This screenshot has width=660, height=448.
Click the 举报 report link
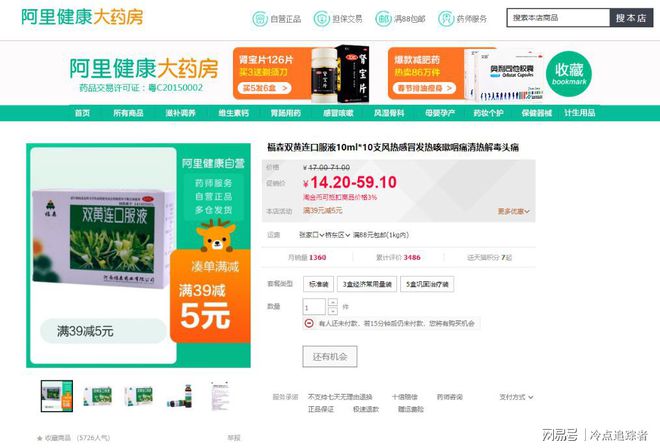234,438
